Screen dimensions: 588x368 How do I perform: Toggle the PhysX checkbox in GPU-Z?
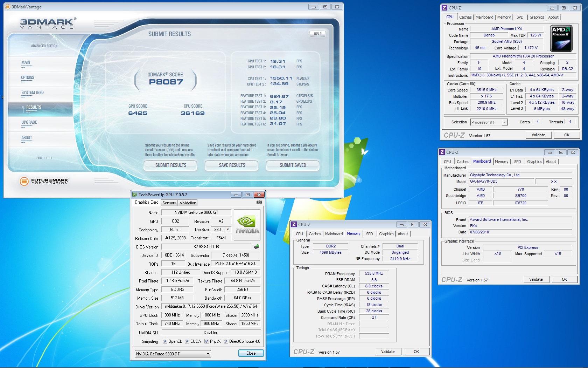coord(207,341)
